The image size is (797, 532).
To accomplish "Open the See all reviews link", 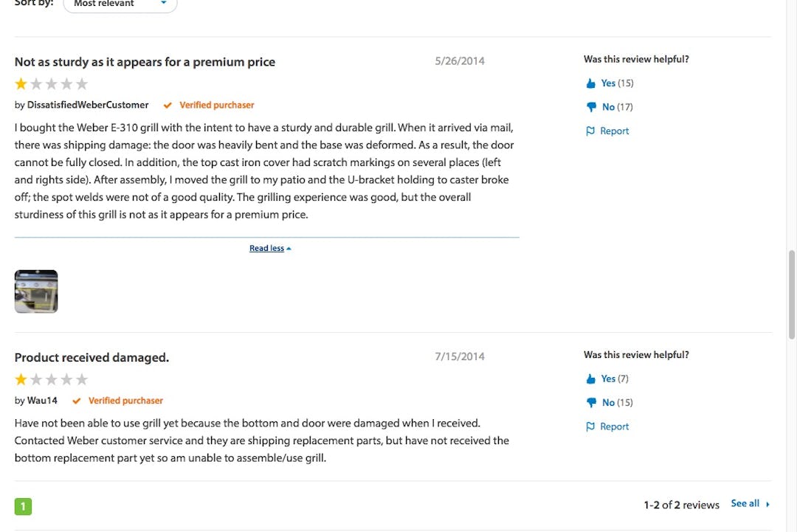I will (745, 503).
